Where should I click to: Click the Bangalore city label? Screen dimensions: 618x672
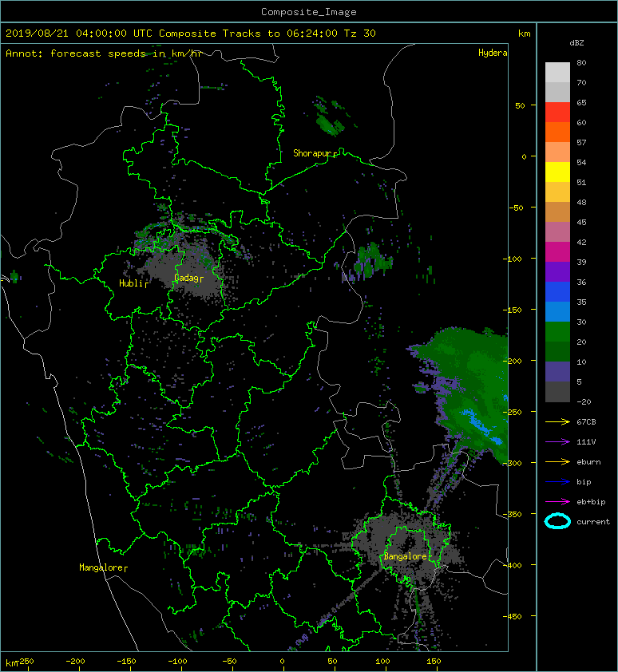[405, 556]
